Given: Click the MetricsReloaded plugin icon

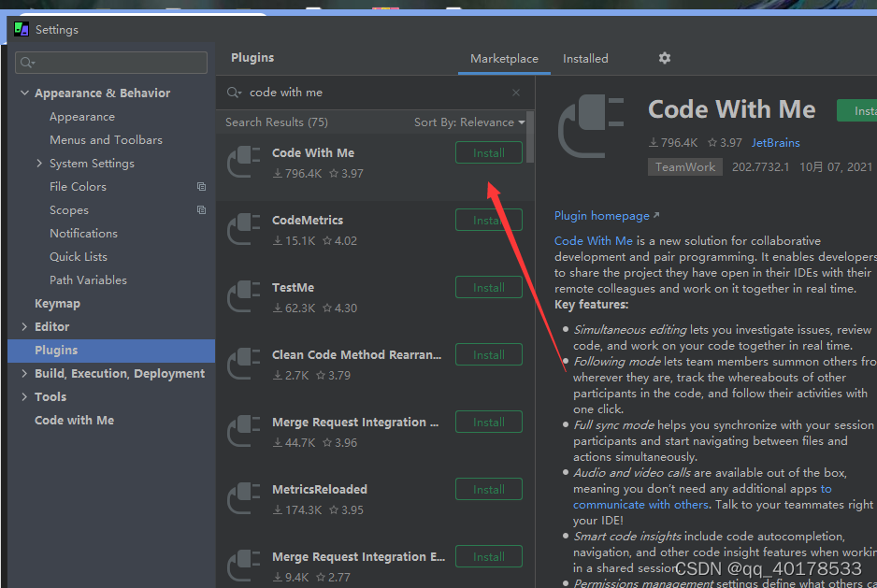Looking at the screenshot, I should click(244, 498).
